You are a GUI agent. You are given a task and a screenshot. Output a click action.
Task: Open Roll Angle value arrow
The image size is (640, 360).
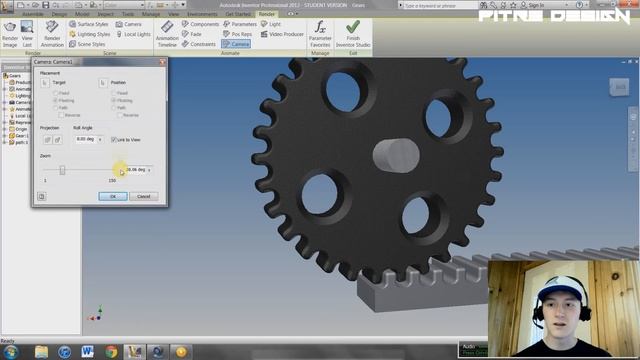[100, 140]
